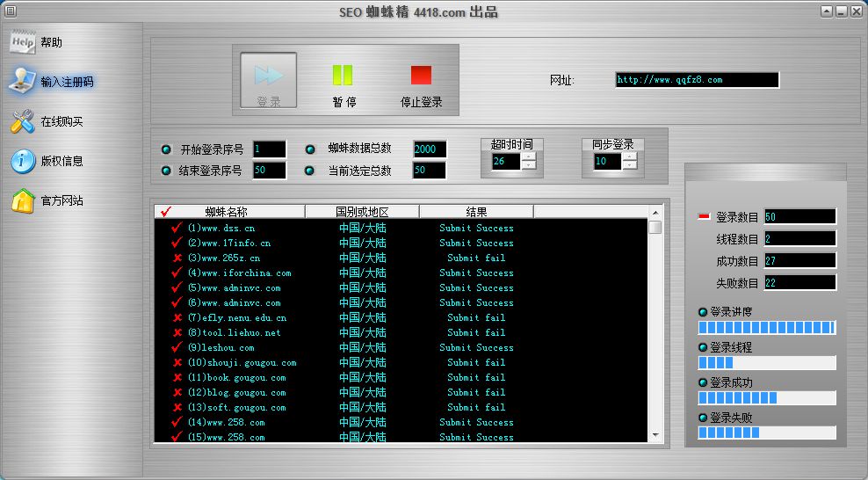Click list scrollbar up arrow

tap(655, 213)
